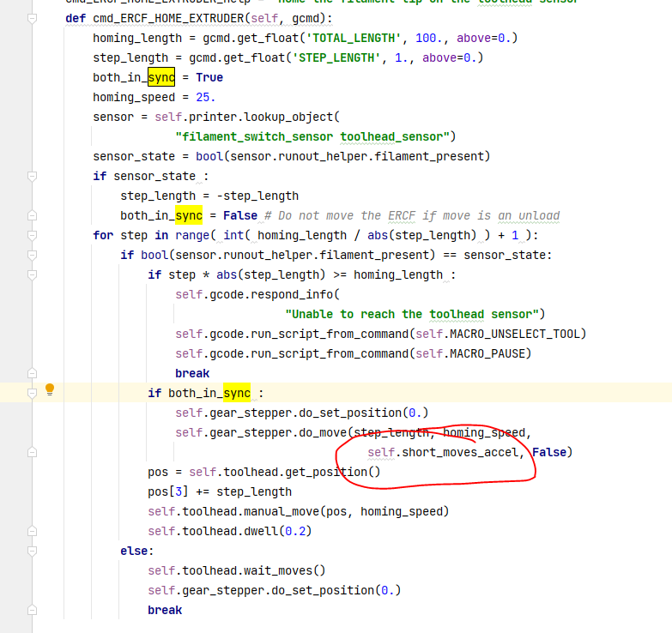Click the "filament_switch_sensor toolhead_sensor" string

312,136
